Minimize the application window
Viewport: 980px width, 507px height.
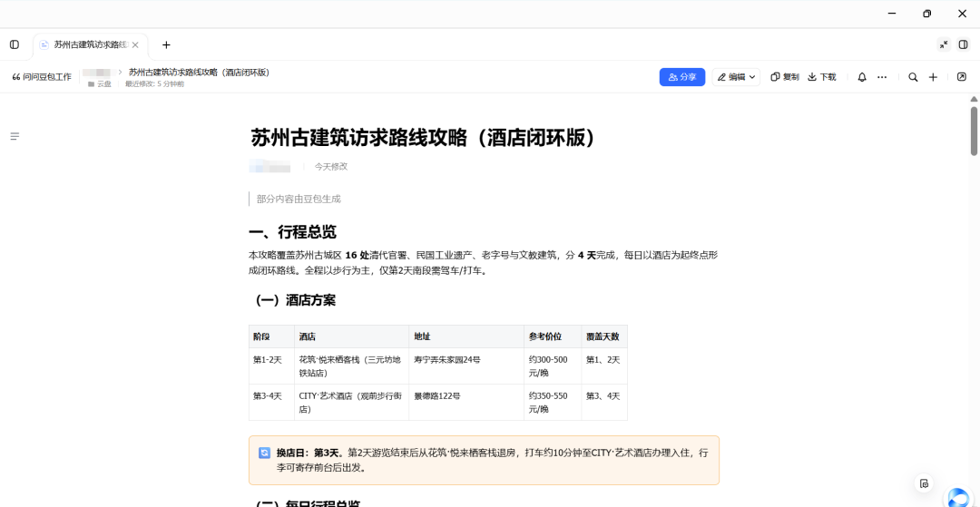pos(893,14)
